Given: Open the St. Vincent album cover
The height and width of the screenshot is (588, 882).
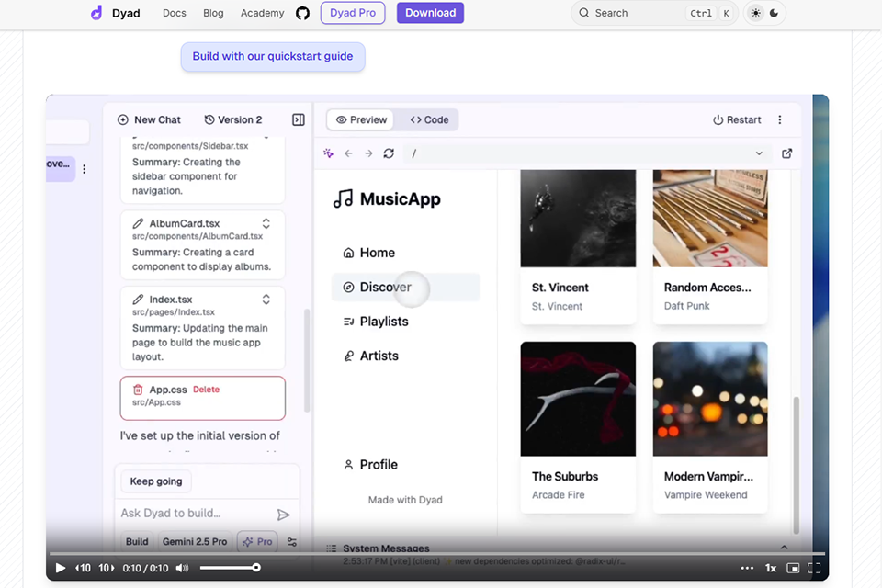Looking at the screenshot, I should point(578,219).
